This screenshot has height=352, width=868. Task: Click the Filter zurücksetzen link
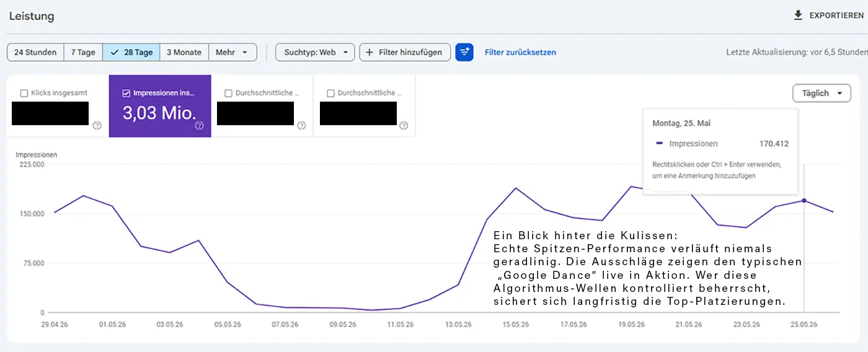pyautogui.click(x=520, y=52)
